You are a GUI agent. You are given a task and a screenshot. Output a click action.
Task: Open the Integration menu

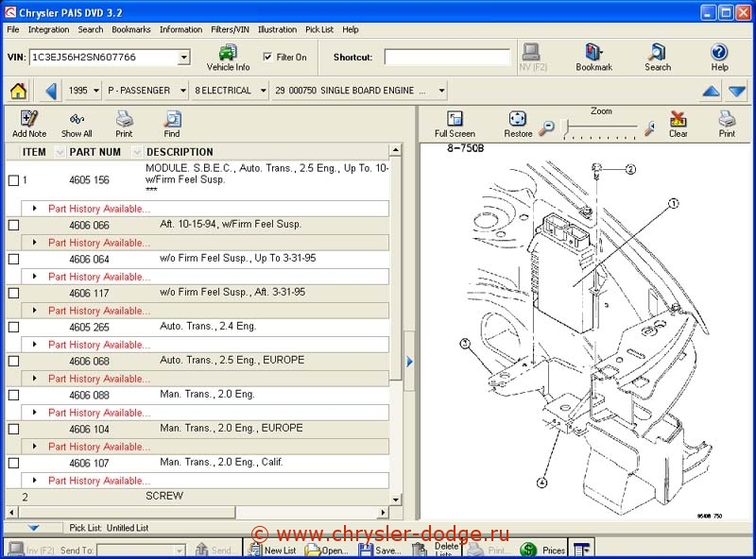click(x=49, y=29)
